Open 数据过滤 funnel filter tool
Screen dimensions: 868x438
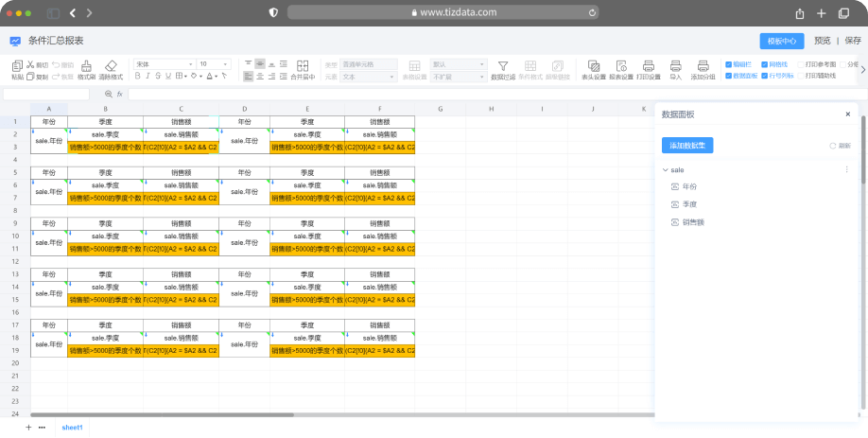[x=503, y=65]
